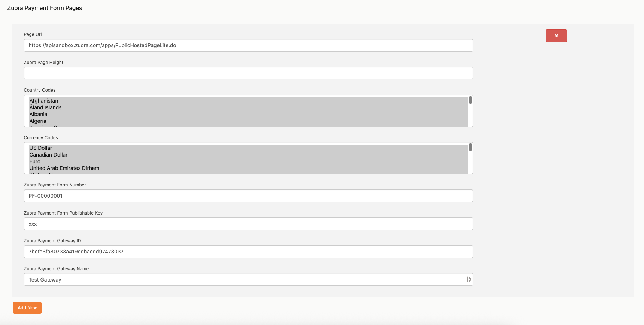Viewport: 644px width, 325px height.
Task: Click the icon inside Gateway Name field
Action: (x=469, y=279)
